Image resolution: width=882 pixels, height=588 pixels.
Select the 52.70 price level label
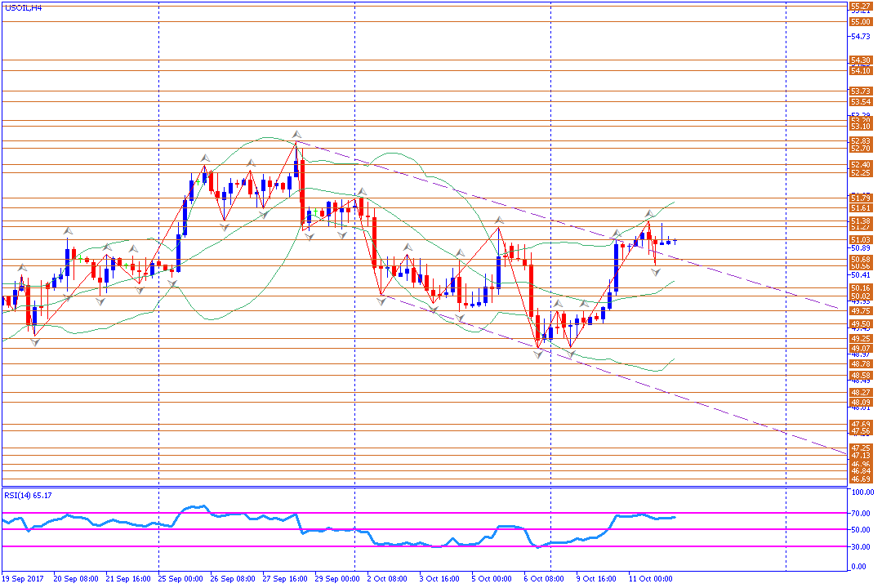click(861, 149)
